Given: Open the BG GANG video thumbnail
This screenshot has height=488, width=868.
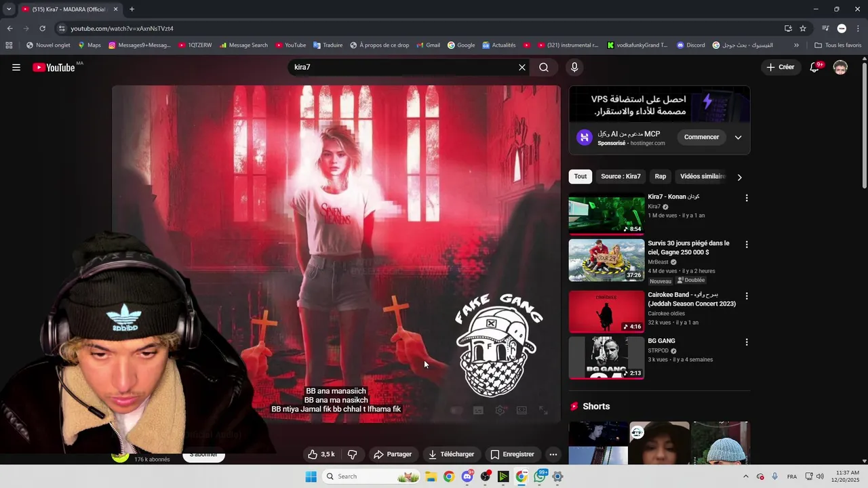Looking at the screenshot, I should point(606,358).
